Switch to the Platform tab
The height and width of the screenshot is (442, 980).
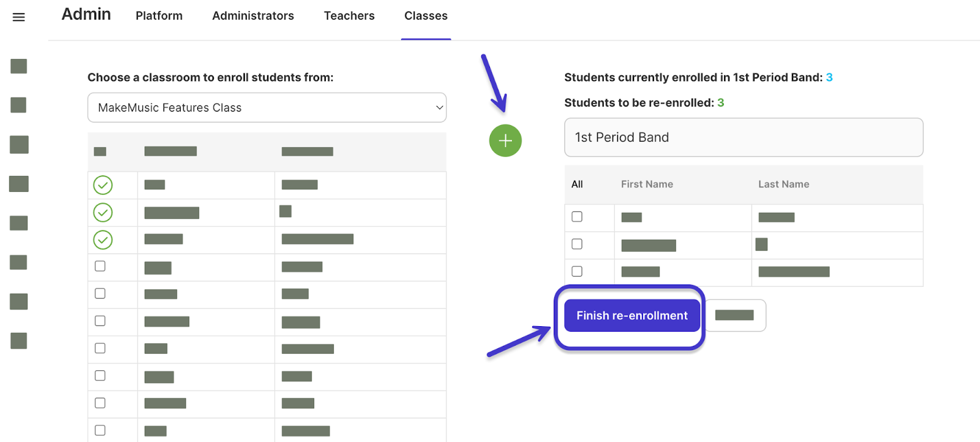159,16
